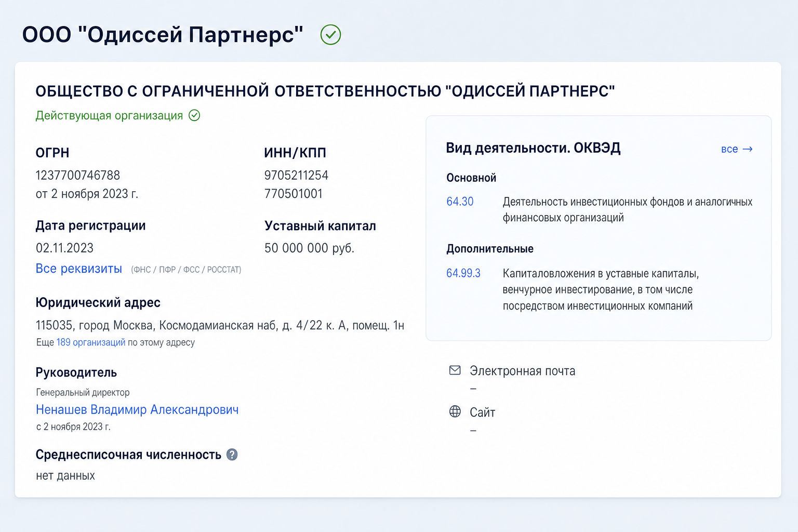The height and width of the screenshot is (532, 798).
Task: Open Все реквизиты link
Action: pos(79,269)
